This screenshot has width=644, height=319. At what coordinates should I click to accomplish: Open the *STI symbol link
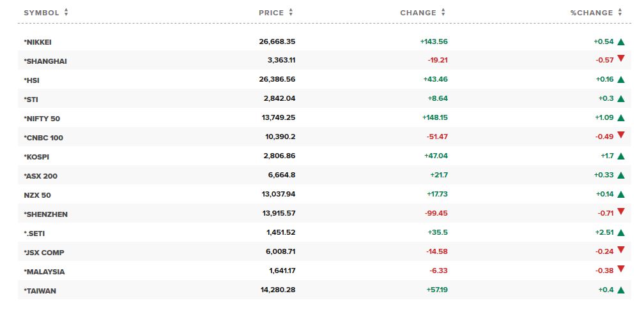pos(31,100)
